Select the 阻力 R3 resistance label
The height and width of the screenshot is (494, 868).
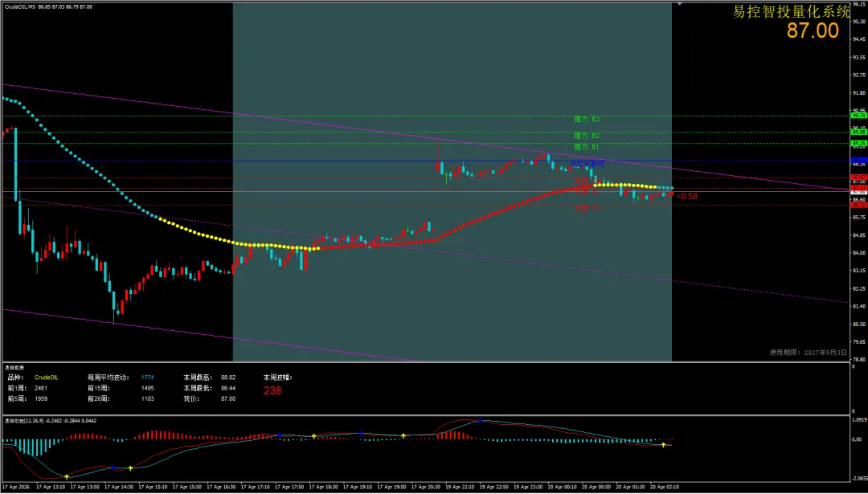tap(587, 119)
